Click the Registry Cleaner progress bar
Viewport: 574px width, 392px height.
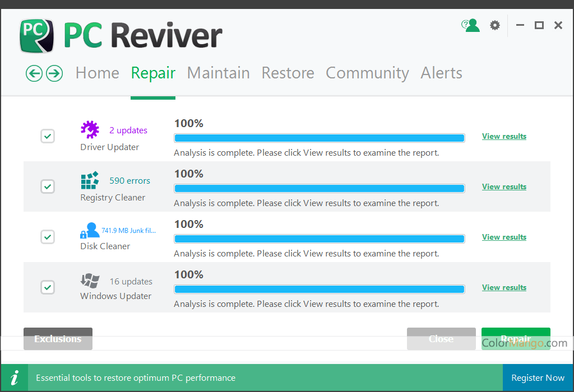pyautogui.click(x=319, y=189)
